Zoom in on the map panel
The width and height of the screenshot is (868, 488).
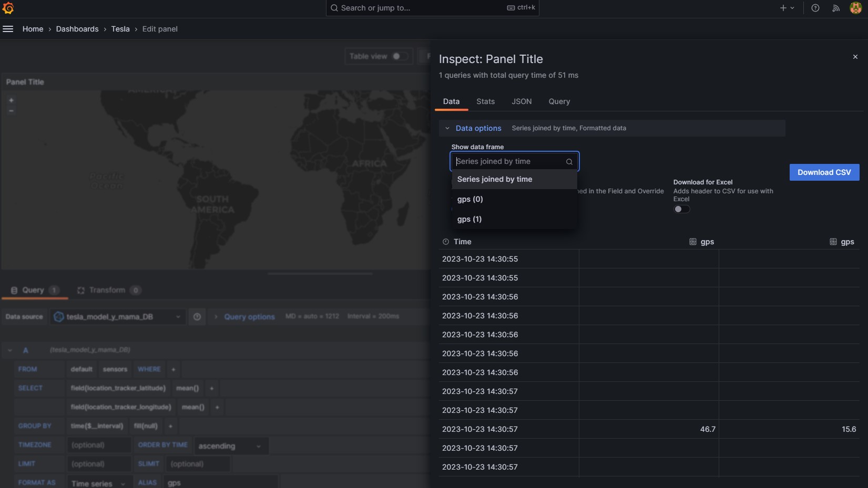(11, 100)
